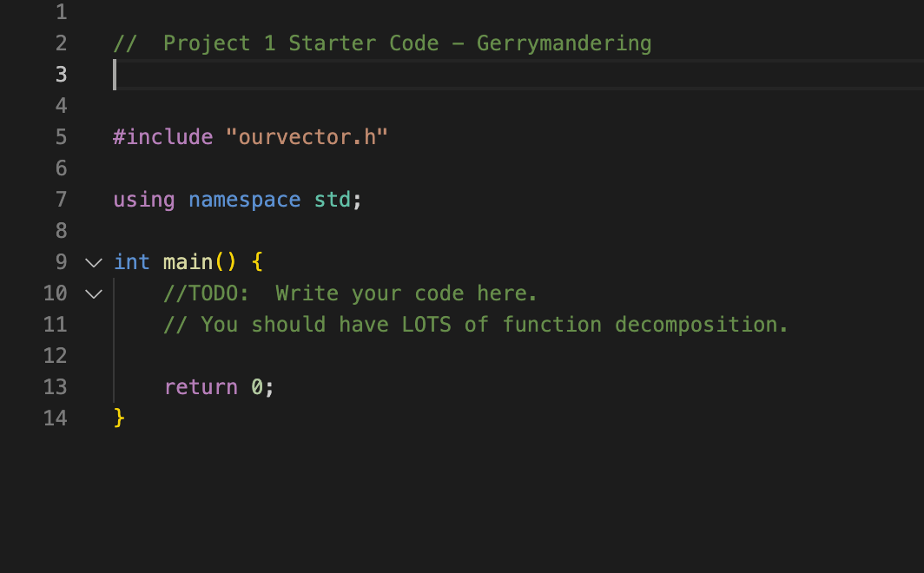Click the function decomposition comment

pos(476,324)
